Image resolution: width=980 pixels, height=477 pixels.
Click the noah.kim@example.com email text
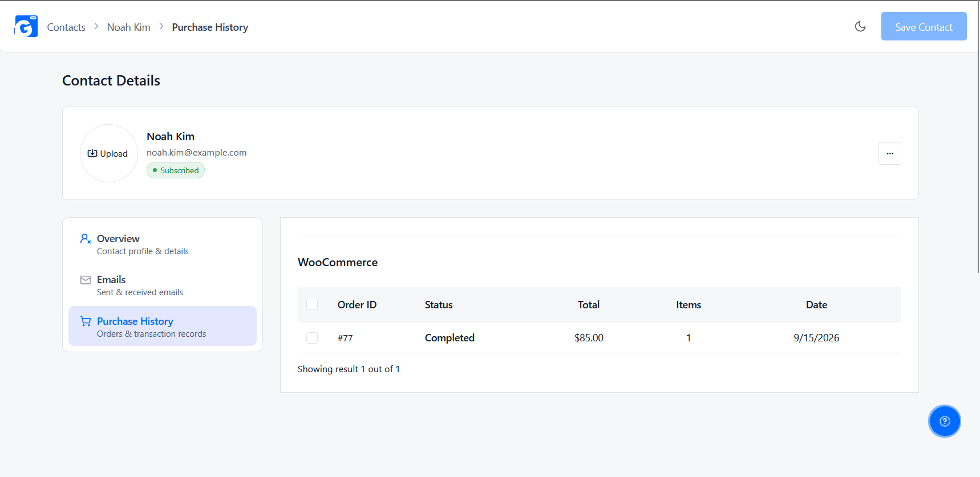[x=197, y=153]
